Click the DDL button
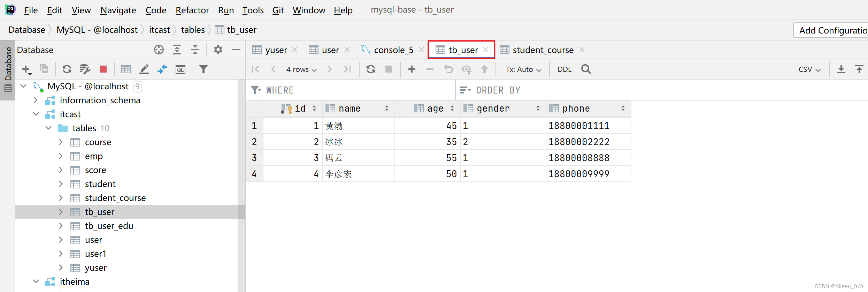Screen dimensions: 868x292 (x=564, y=69)
